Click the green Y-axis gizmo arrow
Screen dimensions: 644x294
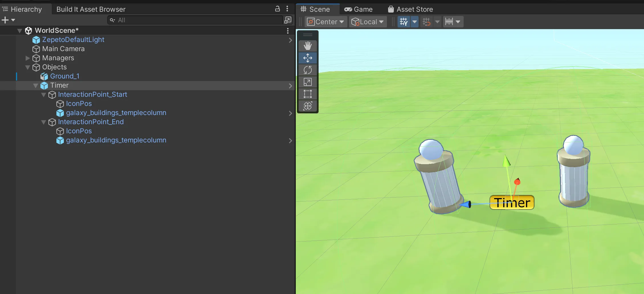pos(506,161)
